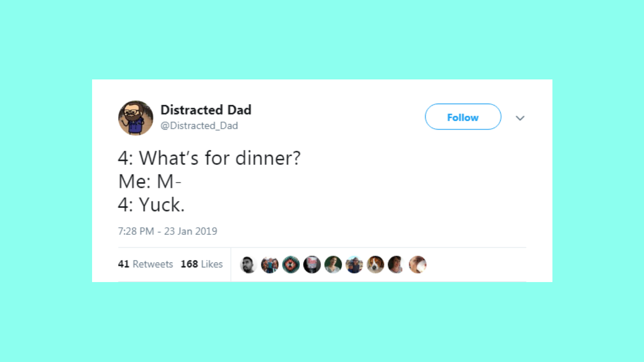Viewport: 644px width, 362px height.
Task: Click the @Distracted_Dad handle
Action: pos(199,126)
